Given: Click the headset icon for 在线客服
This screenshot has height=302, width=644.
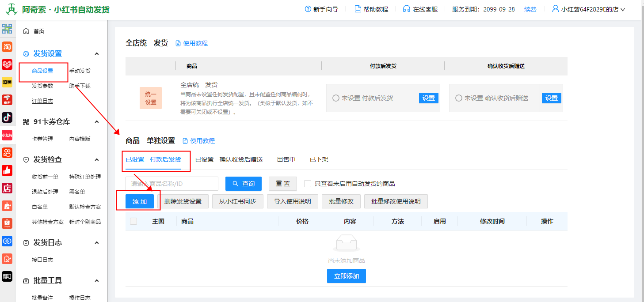Looking at the screenshot, I should (407, 9).
